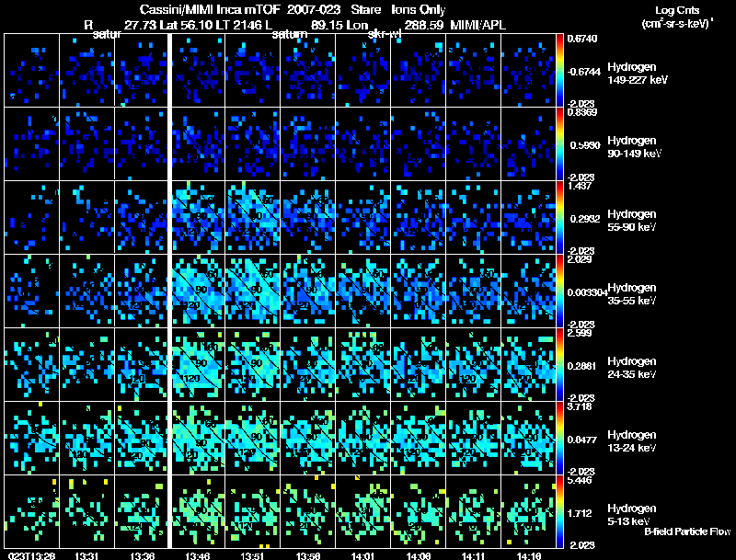736x560 pixels.
Task: Click the 1.437 colorbar maximum value
Action: tap(579, 186)
